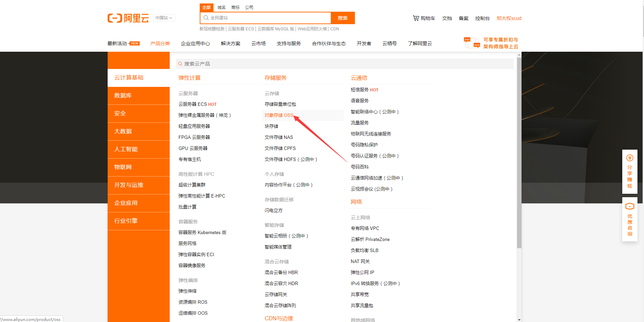
Task: Switch to the 商标 search tab
Action: tap(235, 7)
